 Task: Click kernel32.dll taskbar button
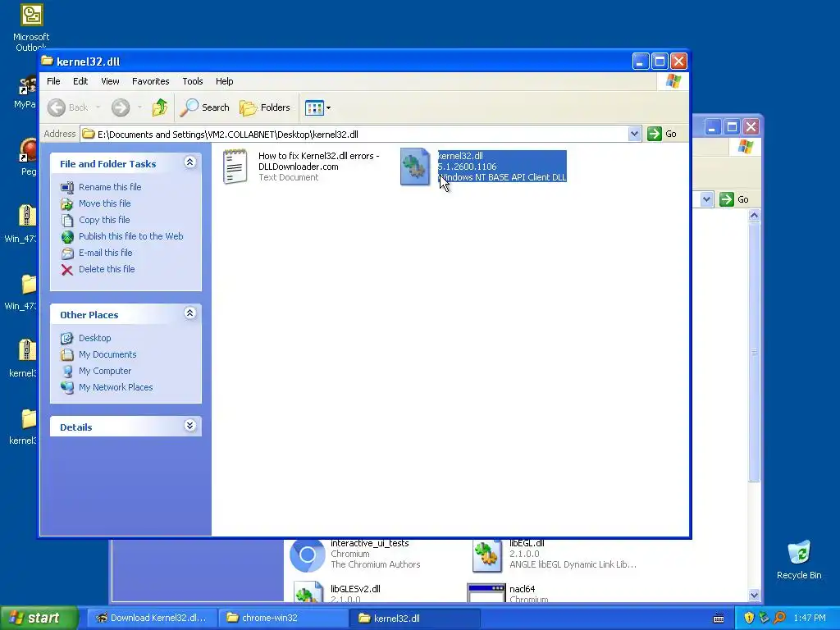416,619
